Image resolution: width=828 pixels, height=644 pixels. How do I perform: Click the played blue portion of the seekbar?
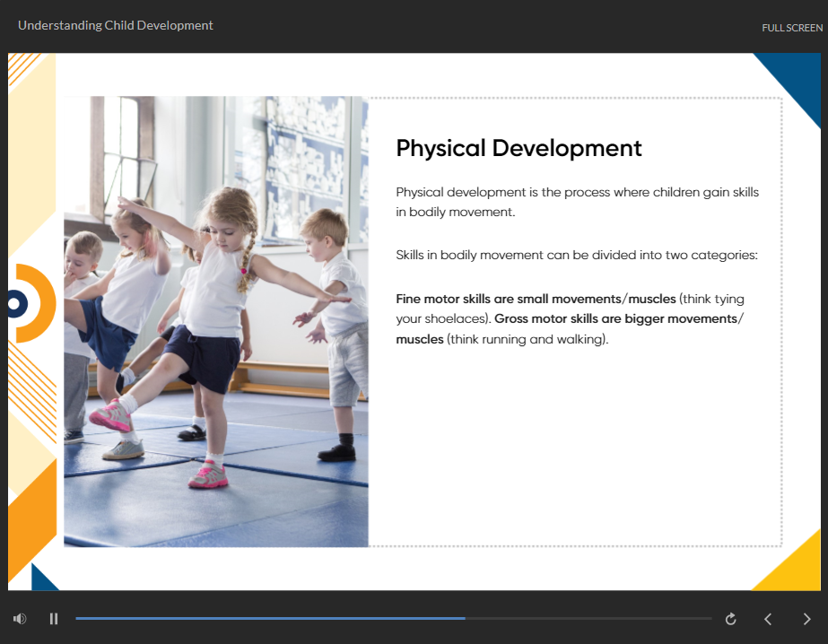tap(269, 618)
